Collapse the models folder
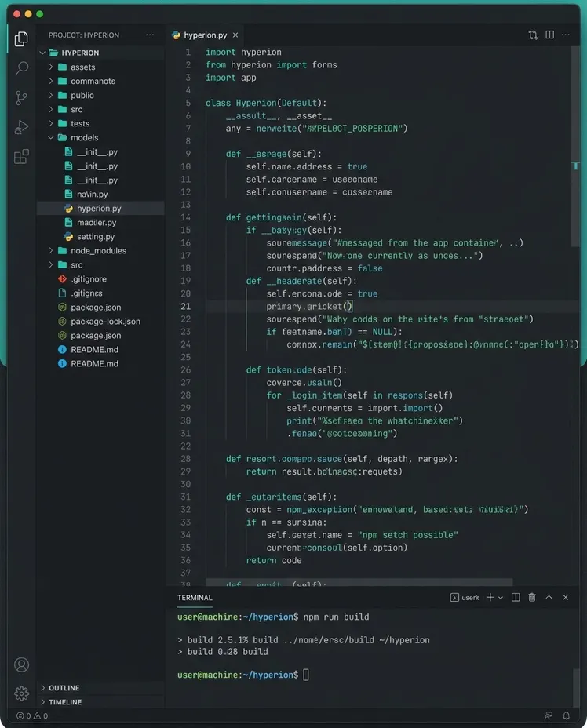The height and width of the screenshot is (728, 587). 51,138
